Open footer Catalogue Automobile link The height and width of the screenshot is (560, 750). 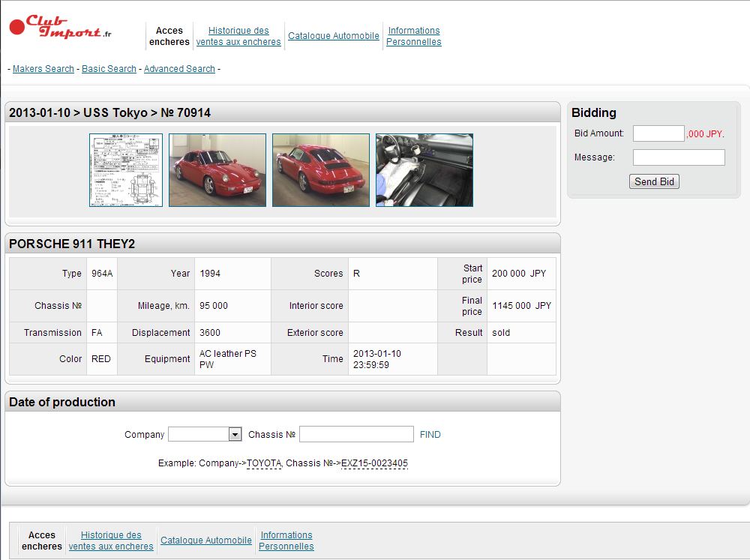206,541
